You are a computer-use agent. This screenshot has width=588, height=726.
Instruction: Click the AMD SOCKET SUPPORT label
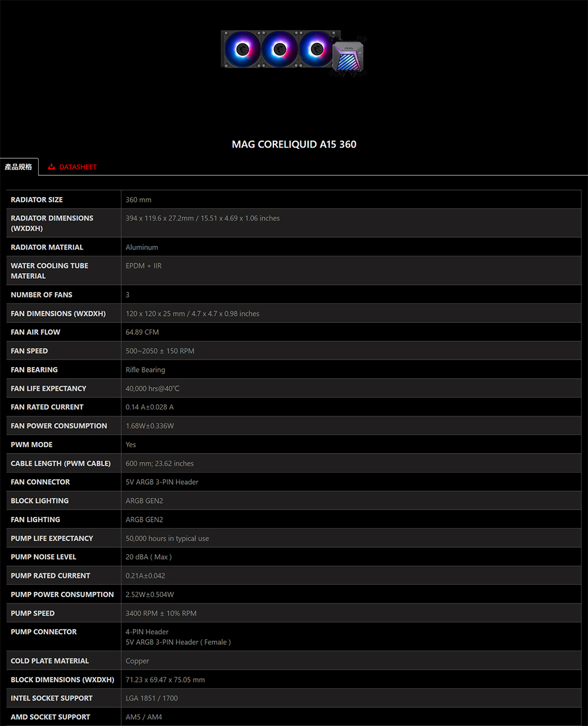51,717
